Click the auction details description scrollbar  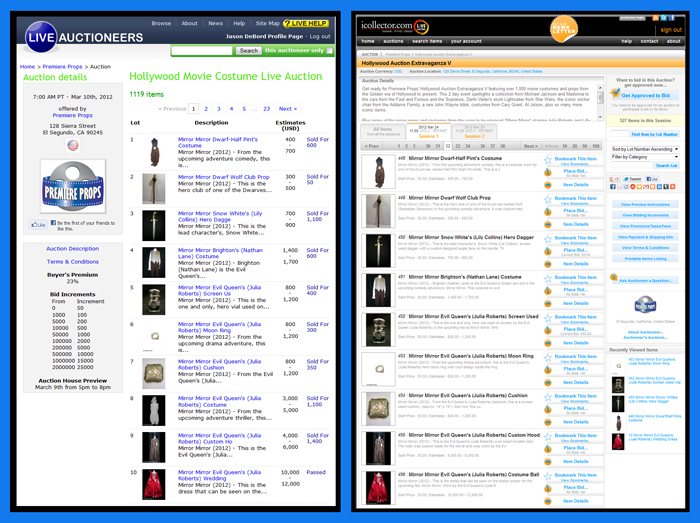pos(600,102)
